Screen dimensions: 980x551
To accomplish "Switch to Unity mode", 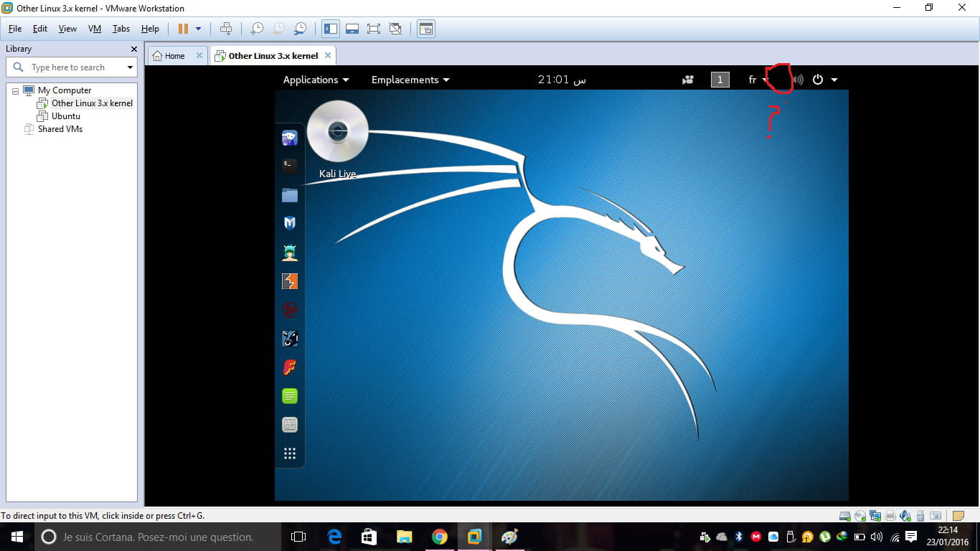I will point(395,29).
